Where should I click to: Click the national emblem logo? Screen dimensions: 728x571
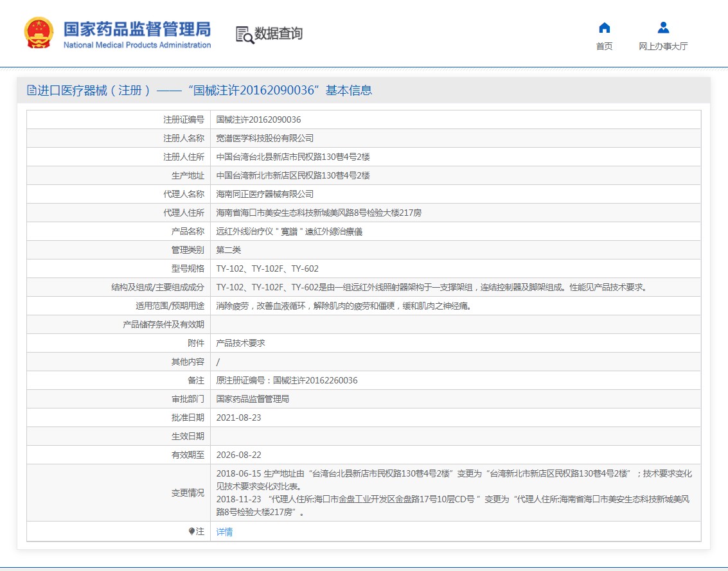(x=39, y=33)
